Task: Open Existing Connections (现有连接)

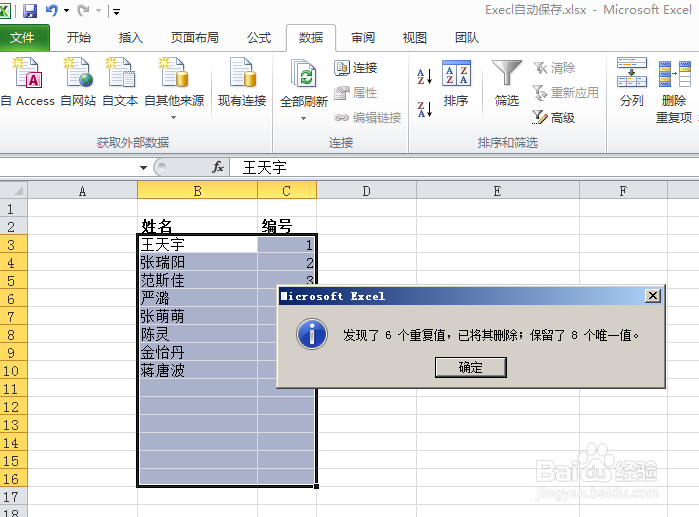Action: (x=242, y=82)
